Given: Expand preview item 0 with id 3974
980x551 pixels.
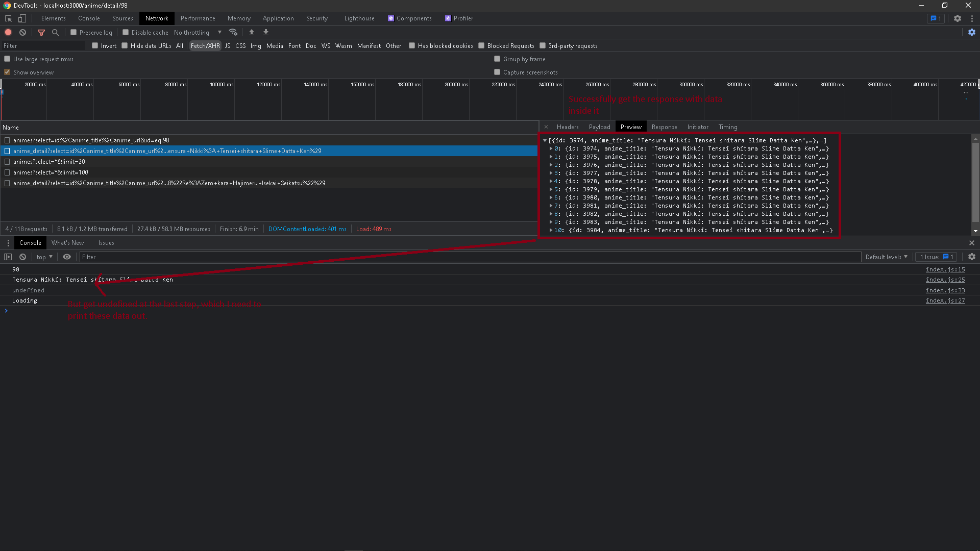Looking at the screenshot, I should click(551, 148).
